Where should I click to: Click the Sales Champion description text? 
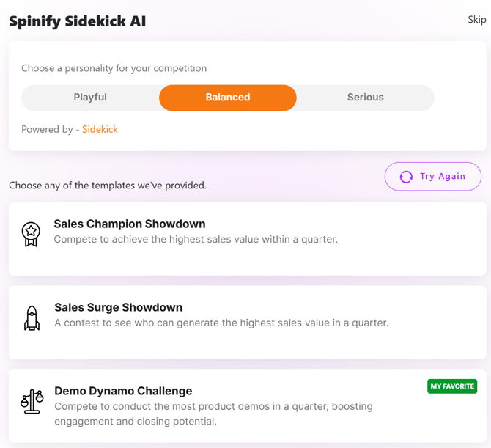point(196,240)
